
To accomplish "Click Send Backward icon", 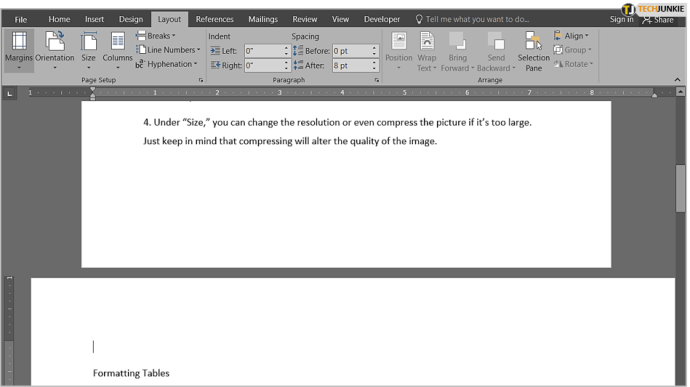I will pos(496,42).
